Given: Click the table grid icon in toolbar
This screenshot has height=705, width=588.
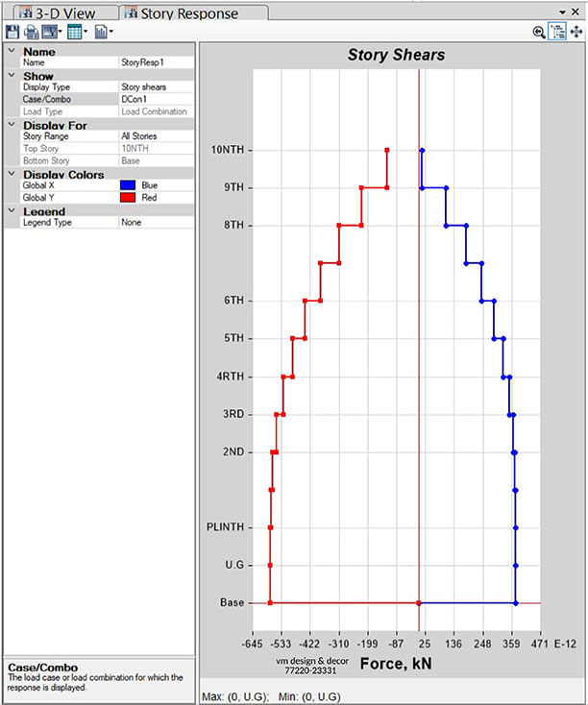Looking at the screenshot, I should 74,32.
